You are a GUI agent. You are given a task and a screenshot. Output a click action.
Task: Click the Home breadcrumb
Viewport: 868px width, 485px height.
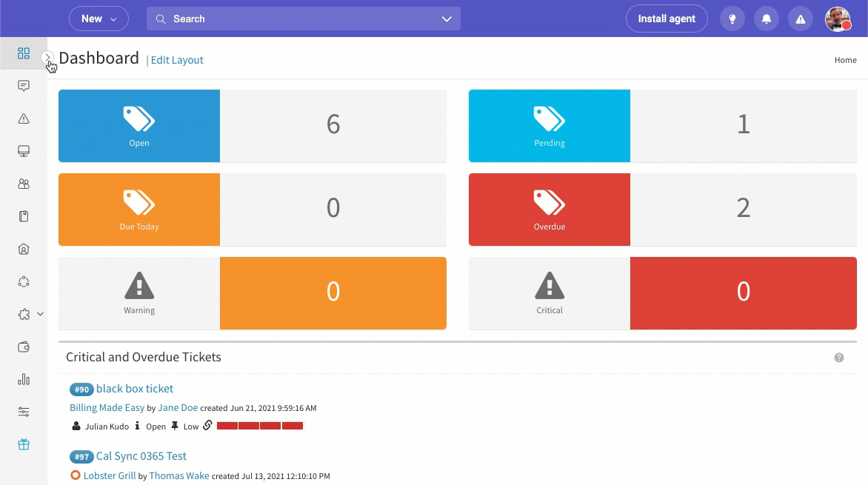tap(845, 60)
